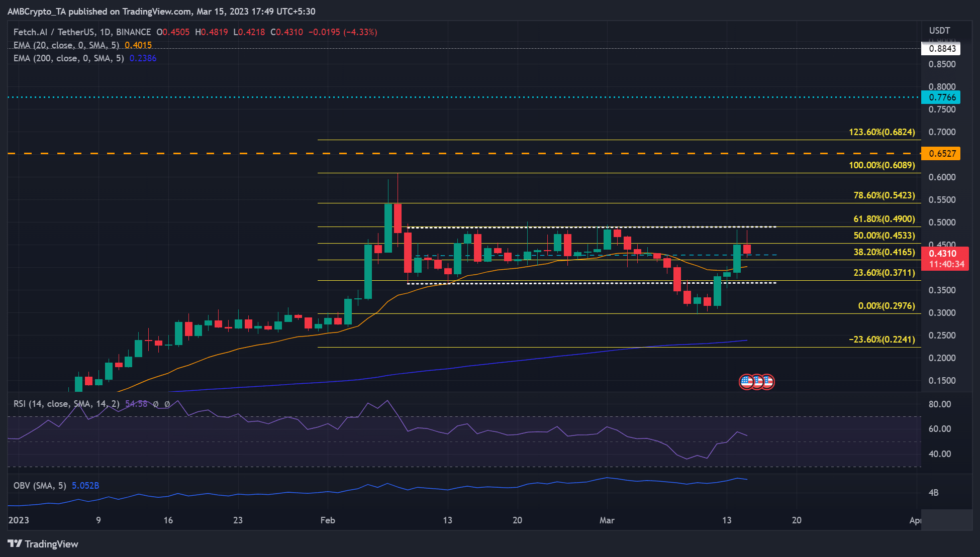Click the middle US flag event icon

tap(758, 382)
